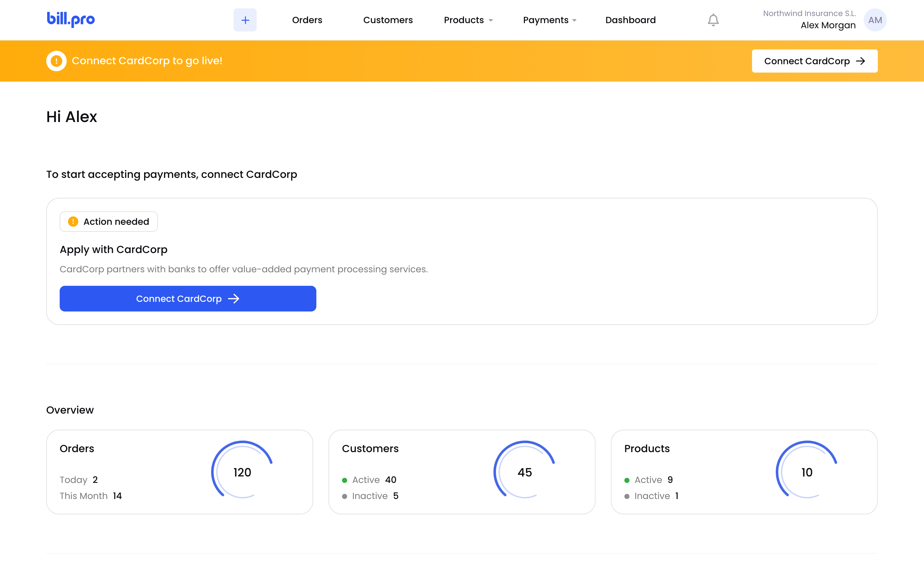Open the Products overview card title
Viewport: 924px width, 578px height.
(647, 448)
